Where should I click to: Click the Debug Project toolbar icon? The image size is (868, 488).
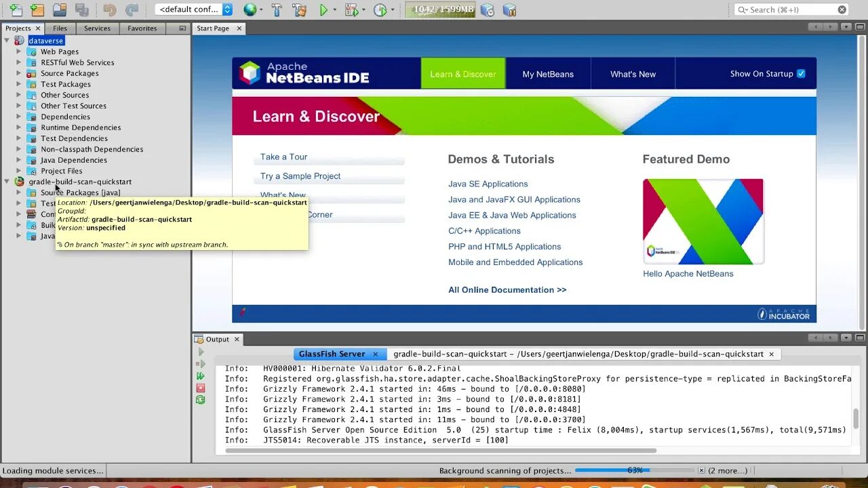click(351, 9)
